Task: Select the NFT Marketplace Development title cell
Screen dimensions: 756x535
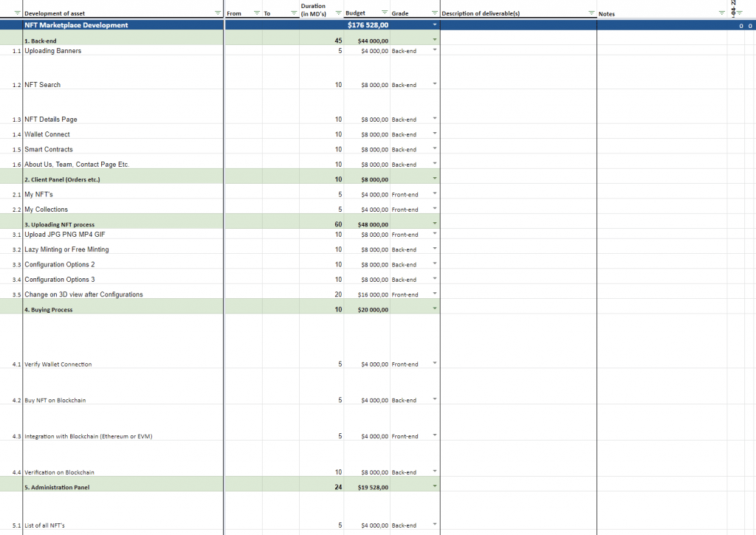Action: pyautogui.click(x=123, y=25)
